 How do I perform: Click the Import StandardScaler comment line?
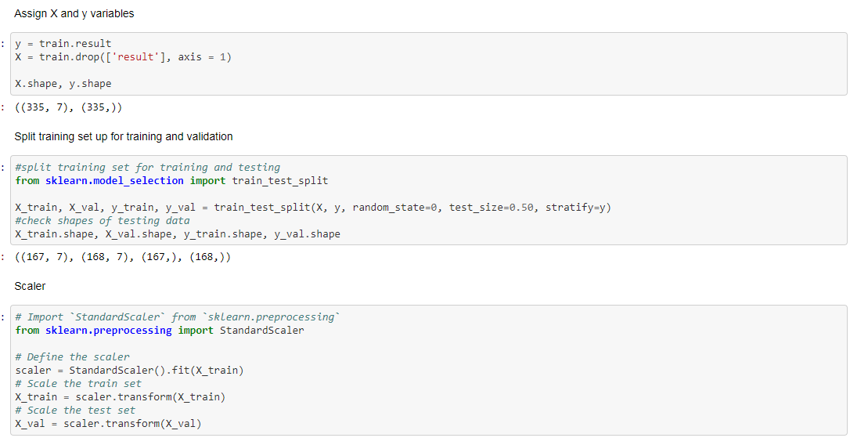[x=178, y=317]
